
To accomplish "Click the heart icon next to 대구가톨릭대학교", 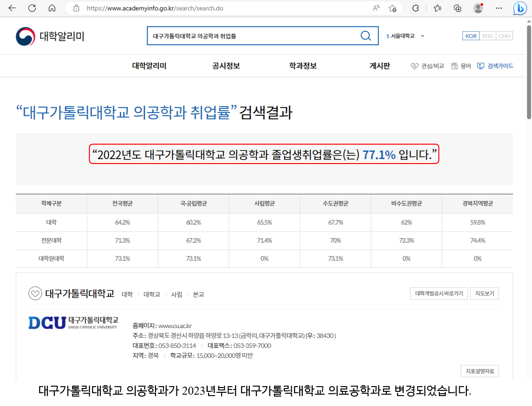I will click(35, 294).
